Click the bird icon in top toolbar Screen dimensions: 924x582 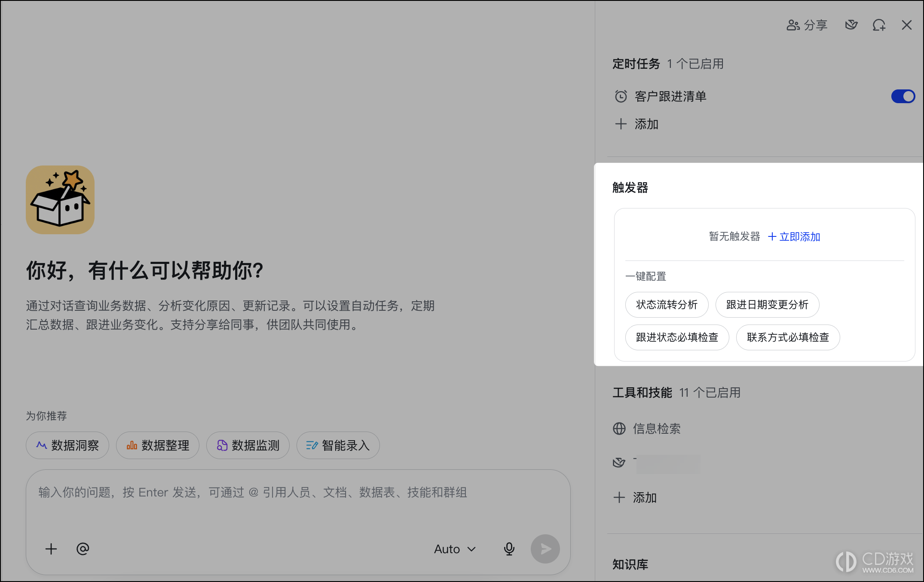[x=851, y=25]
